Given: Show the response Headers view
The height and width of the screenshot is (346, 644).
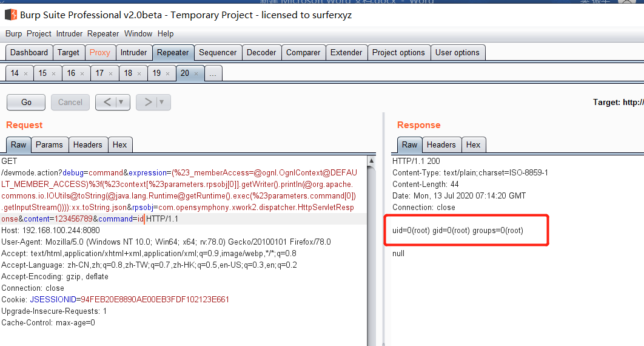Looking at the screenshot, I should tap(441, 144).
